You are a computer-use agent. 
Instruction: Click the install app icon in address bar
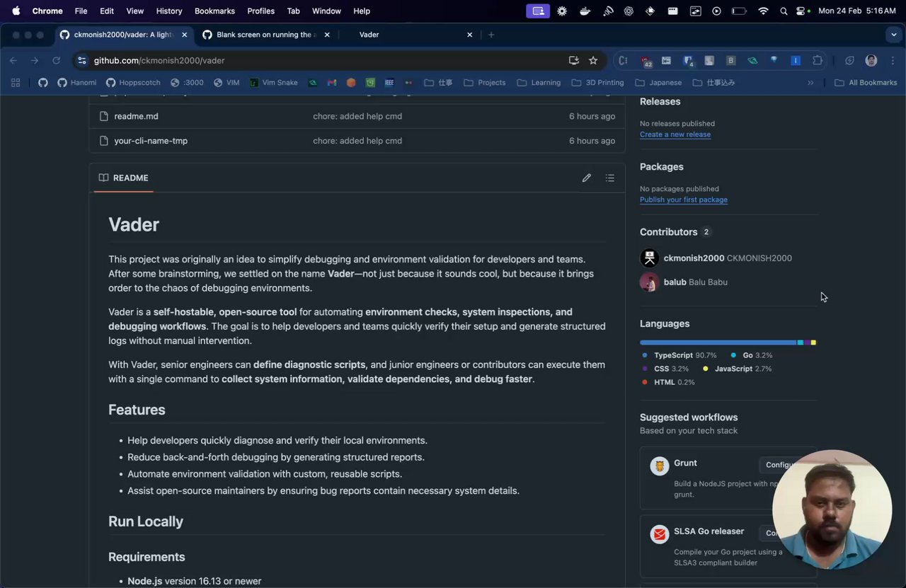[x=574, y=61]
